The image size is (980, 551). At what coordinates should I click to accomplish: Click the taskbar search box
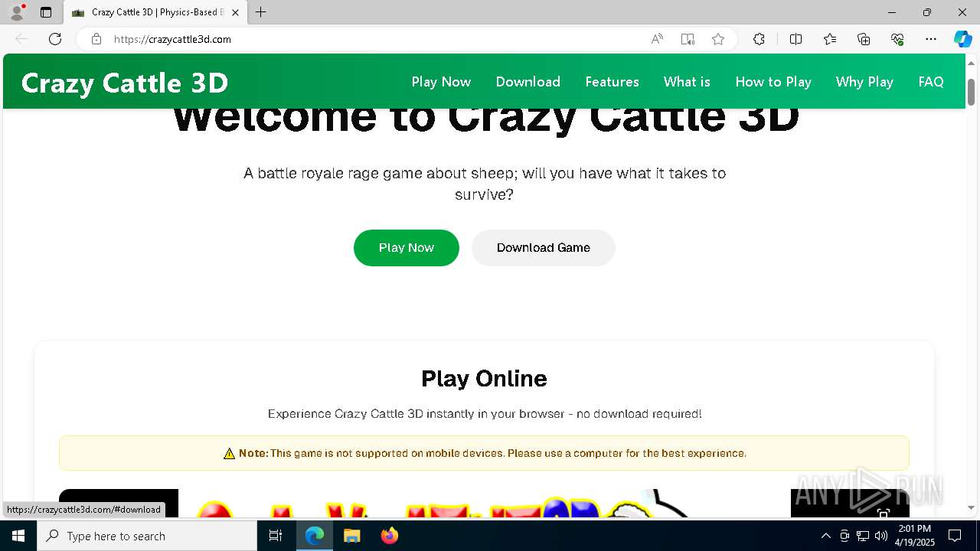click(147, 536)
